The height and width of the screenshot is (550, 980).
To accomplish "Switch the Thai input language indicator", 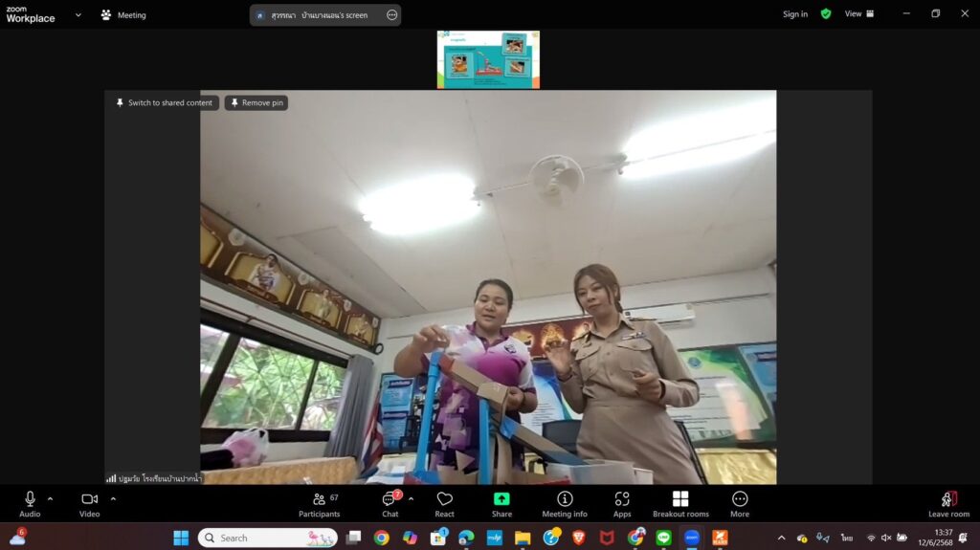I will (847, 538).
